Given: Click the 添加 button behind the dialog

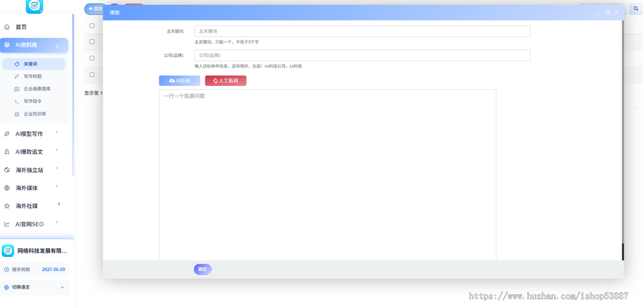Looking at the screenshot, I should 94,9.
